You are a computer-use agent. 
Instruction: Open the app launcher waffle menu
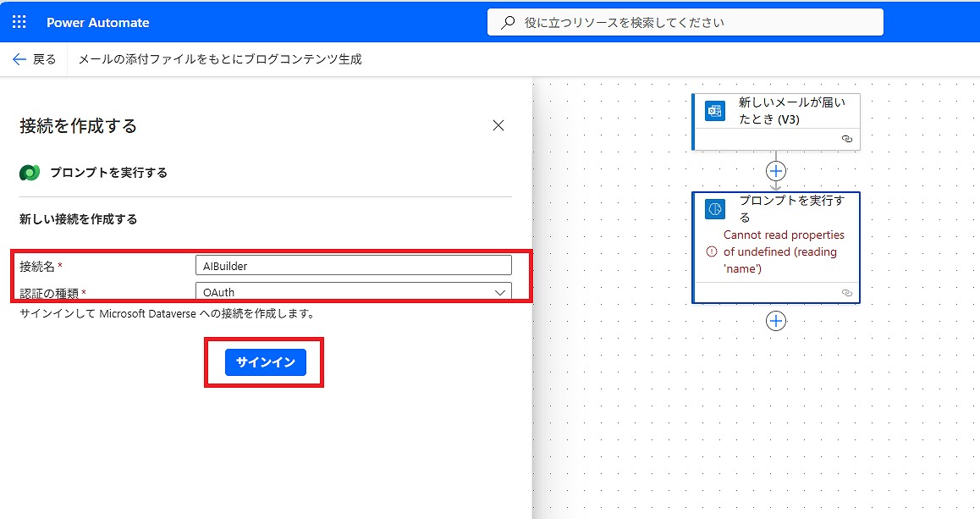pos(19,22)
